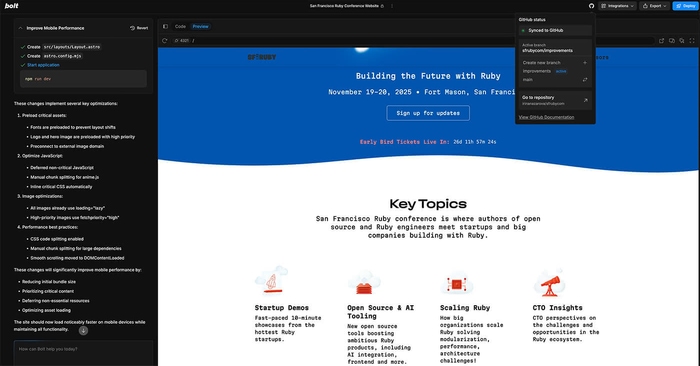The image size is (700, 366).
Task: Click the CTO Insights title
Action: click(x=558, y=308)
